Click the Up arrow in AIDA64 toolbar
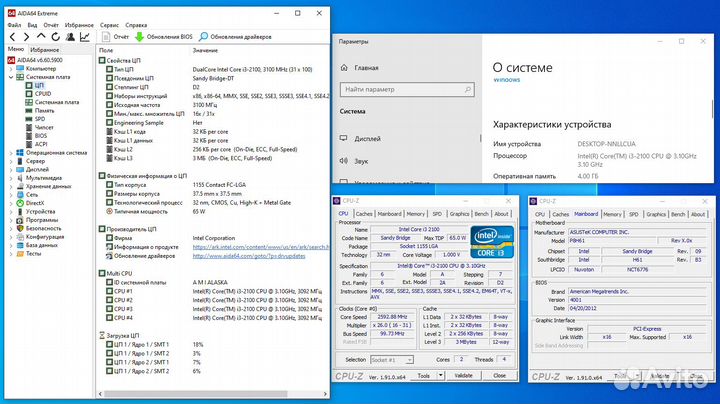This screenshot has height=404, width=720. point(41,36)
